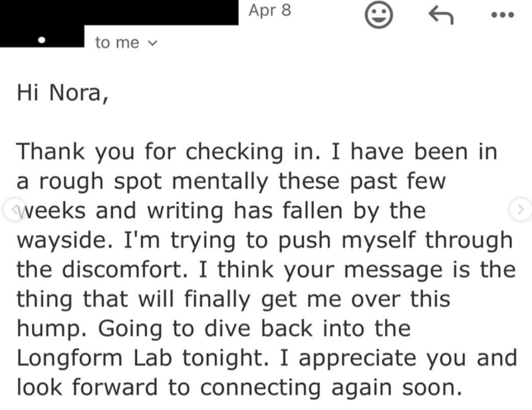Click the closing phrase 'connecting again soon'
The image size is (532, 410).
click(x=331, y=387)
